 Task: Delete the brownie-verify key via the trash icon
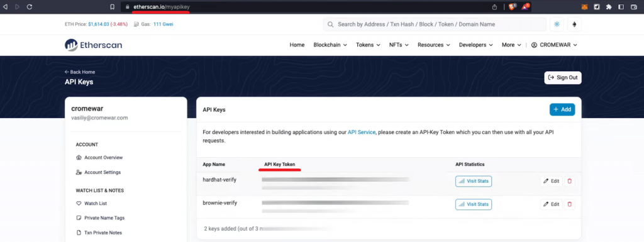(x=569, y=204)
